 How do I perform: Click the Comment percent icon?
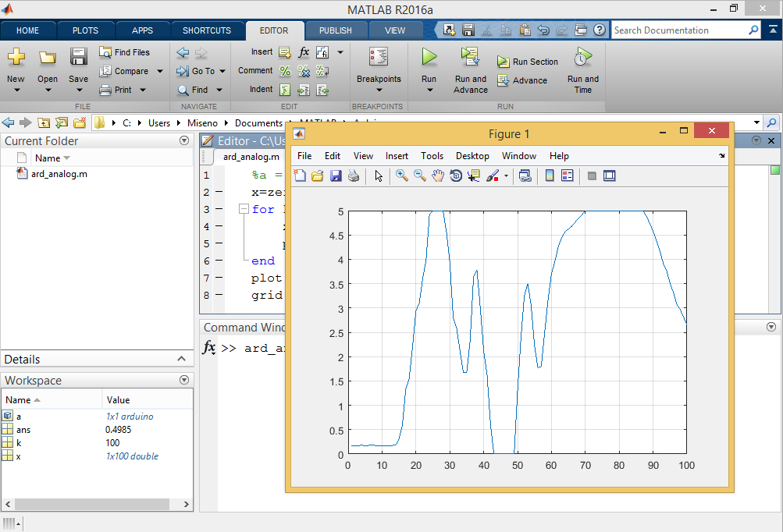(x=285, y=71)
